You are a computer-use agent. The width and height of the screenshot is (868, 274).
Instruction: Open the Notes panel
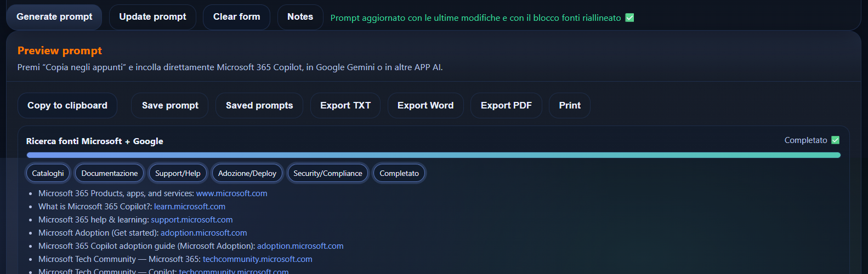coord(300,17)
